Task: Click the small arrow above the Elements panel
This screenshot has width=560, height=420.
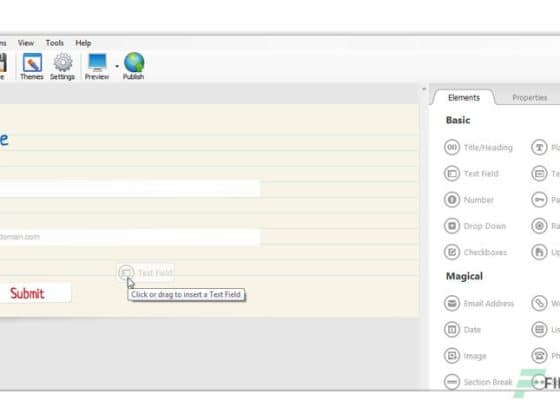Action: point(424,89)
